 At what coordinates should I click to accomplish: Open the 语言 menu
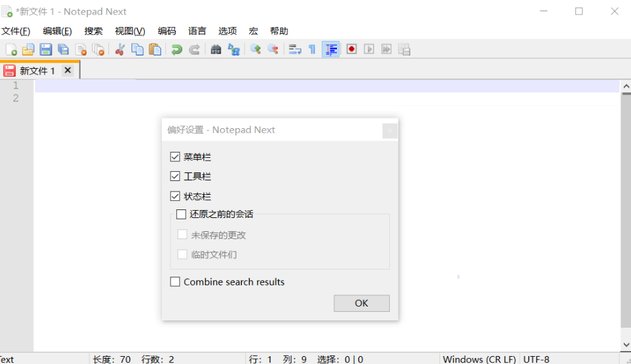(197, 31)
